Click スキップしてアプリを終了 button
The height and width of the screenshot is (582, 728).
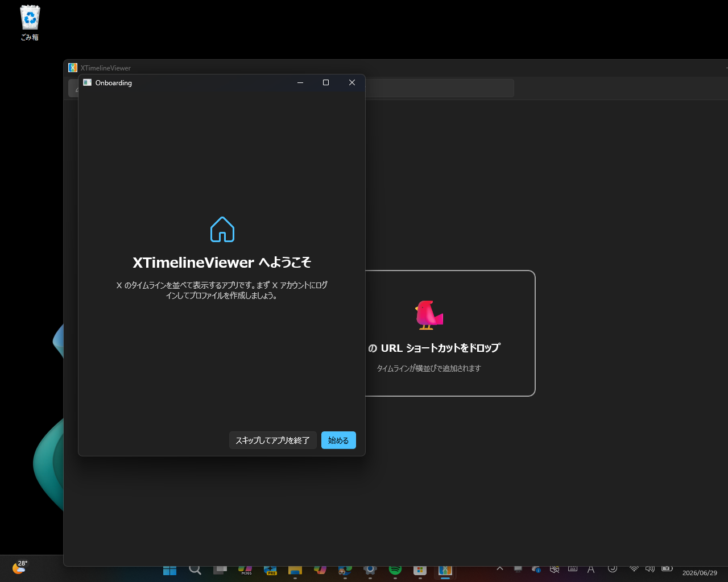point(272,440)
